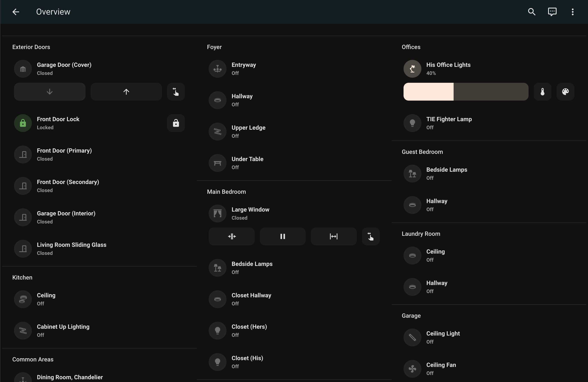The height and width of the screenshot is (382, 588).
Task: Toggle garage door cover position mode
Action: [176, 92]
